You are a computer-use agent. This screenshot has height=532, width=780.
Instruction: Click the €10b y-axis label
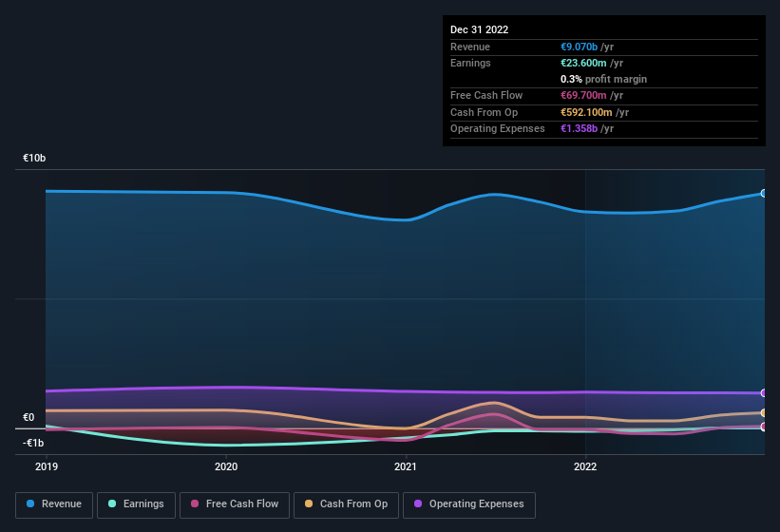pos(34,158)
